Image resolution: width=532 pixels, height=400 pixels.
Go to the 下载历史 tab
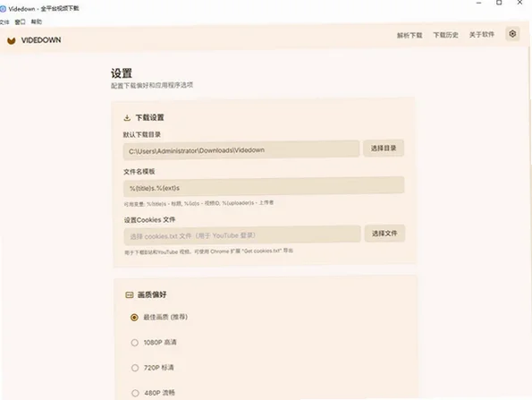point(445,35)
